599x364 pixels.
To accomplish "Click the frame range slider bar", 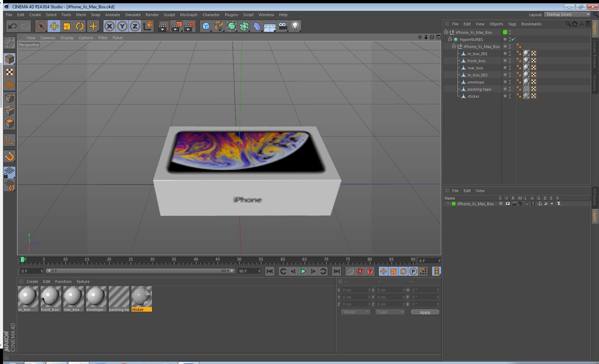I will pos(141,271).
